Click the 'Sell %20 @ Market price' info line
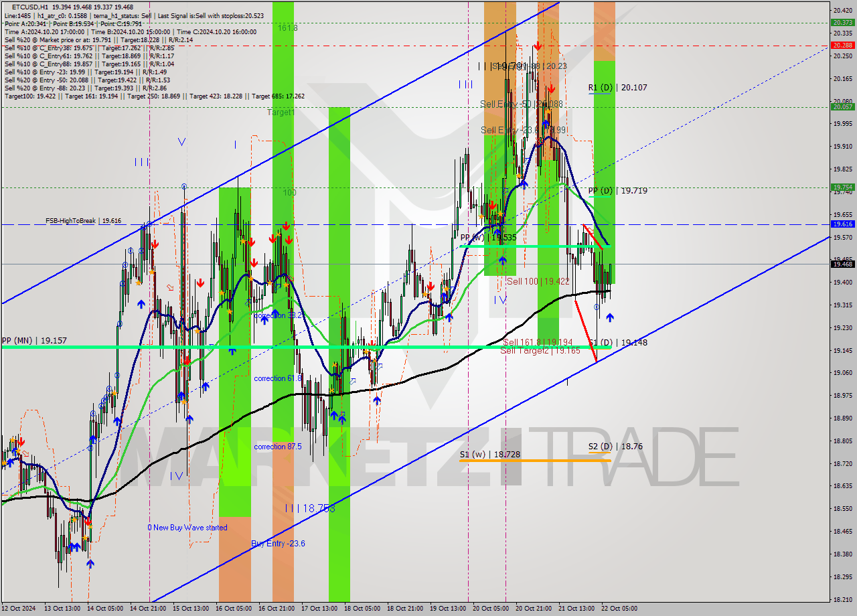 pos(98,40)
